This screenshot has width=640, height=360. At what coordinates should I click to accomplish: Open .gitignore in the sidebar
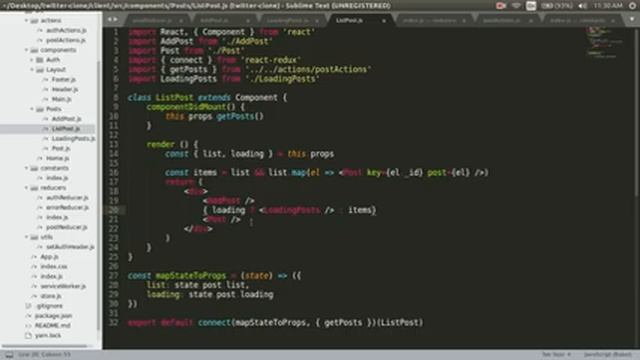point(49,306)
